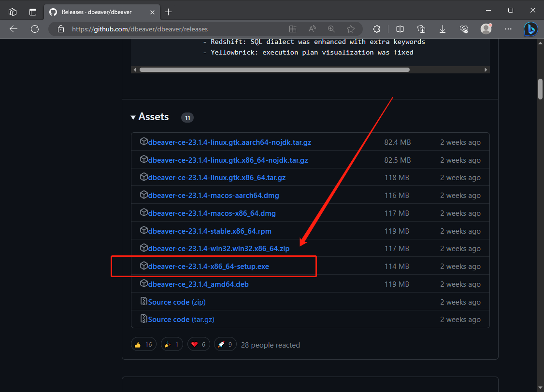The image size is (544, 392).
Task: Click page scrollbar up arrow
Action: click(540, 43)
